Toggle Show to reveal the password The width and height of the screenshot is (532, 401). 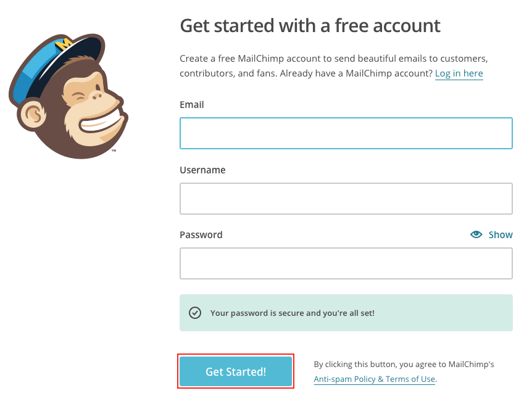click(500, 234)
